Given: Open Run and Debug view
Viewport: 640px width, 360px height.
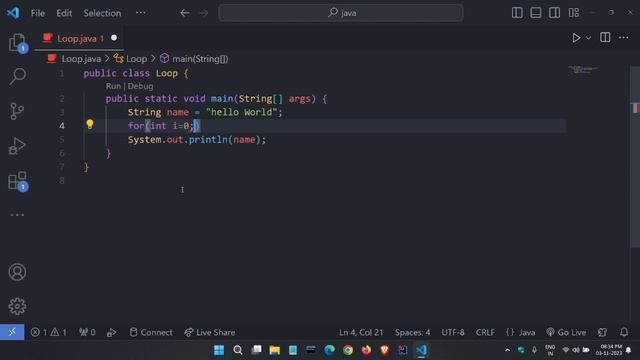Looking at the screenshot, I should point(17,146).
